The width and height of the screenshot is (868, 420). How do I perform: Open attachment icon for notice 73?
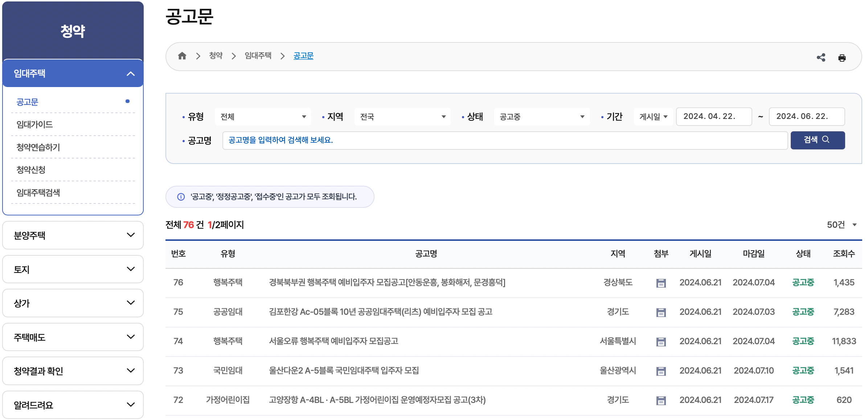click(x=661, y=371)
